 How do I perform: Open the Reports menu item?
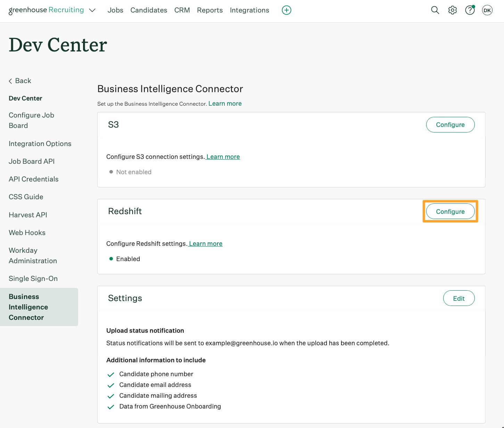(210, 10)
